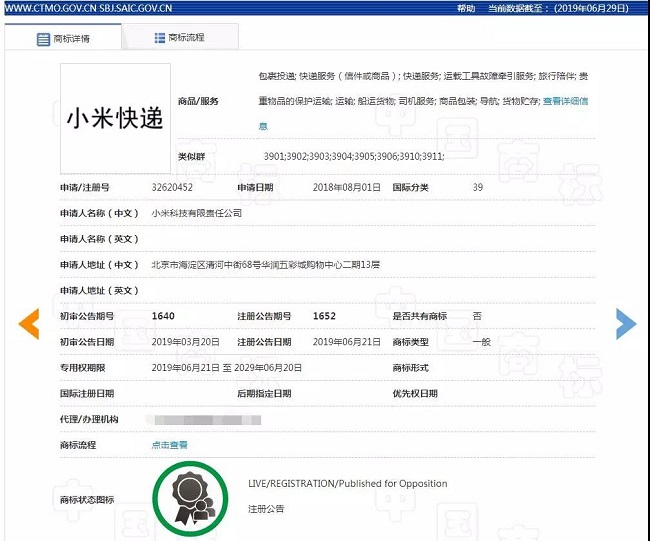The height and width of the screenshot is (541, 650).
Task: Select the 商标详情 tab
Action: click(63, 38)
